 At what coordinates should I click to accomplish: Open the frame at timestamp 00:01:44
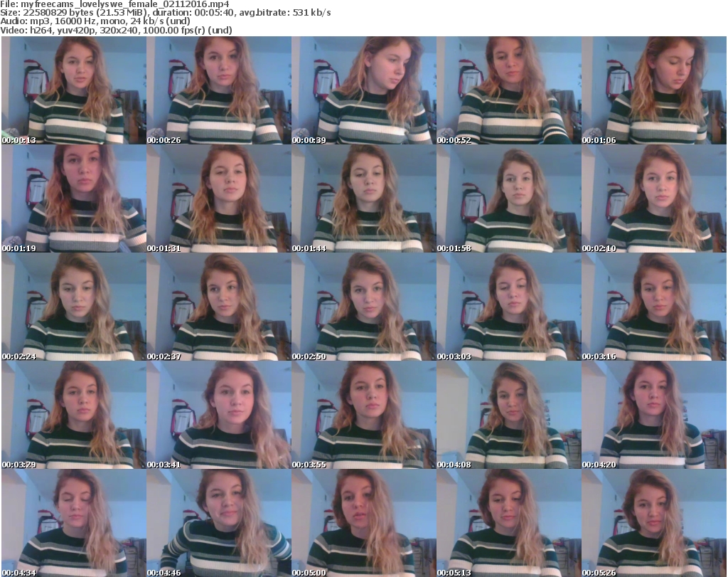pos(364,198)
